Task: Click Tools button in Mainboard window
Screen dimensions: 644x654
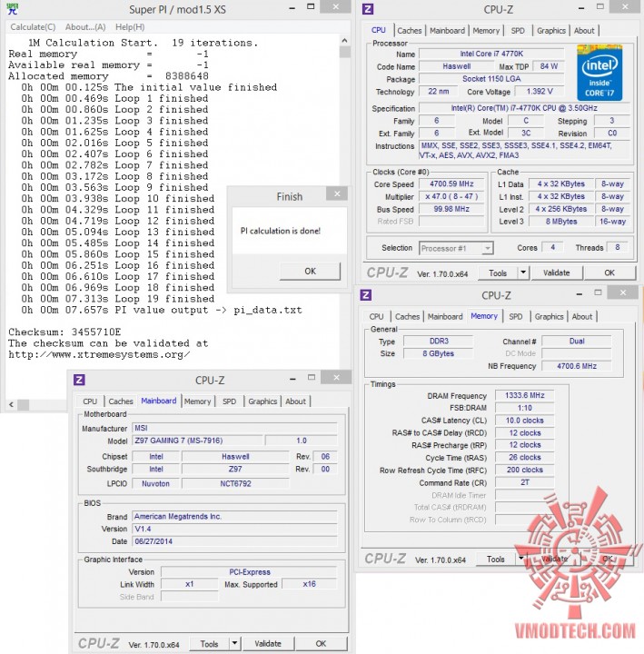Action: (x=209, y=644)
